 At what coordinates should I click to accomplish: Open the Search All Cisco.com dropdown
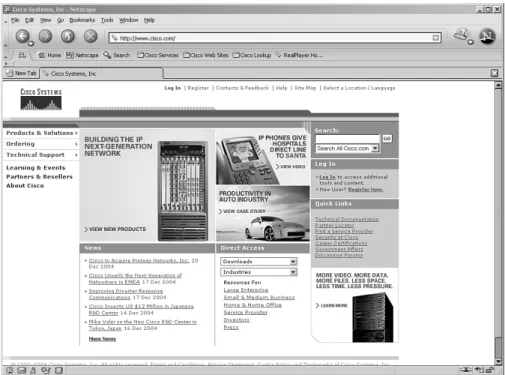[x=347, y=148]
